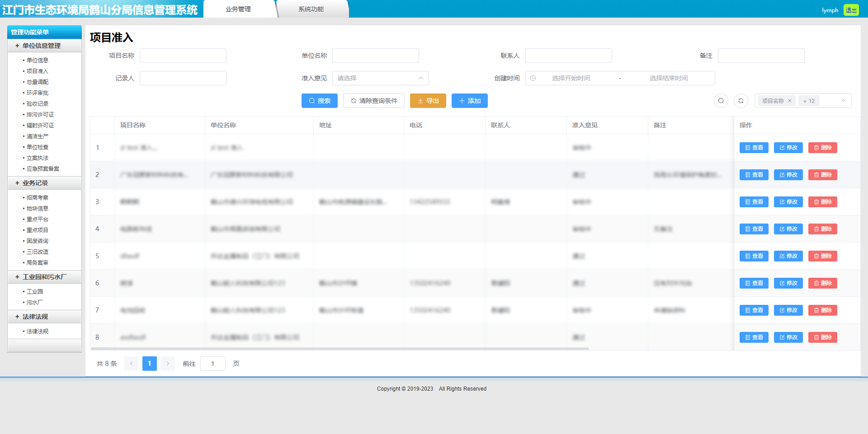Collapse the 工业园和污水厂 menu section
The image size is (868, 434).
click(44, 277)
